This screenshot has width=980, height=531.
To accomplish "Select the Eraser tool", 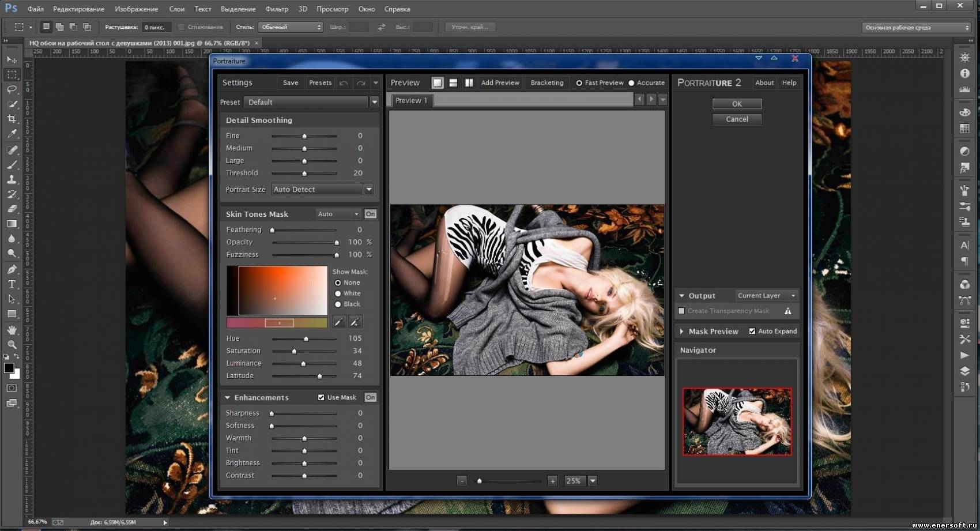I will pos(12,209).
